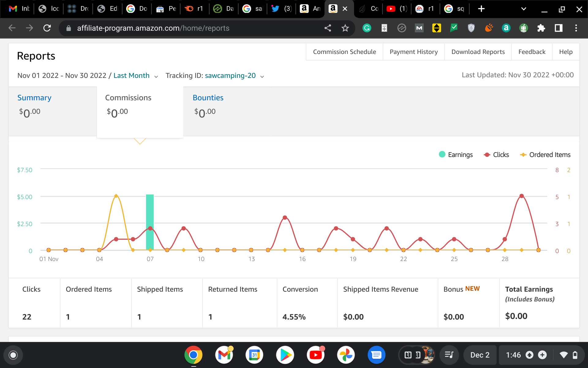Expand the date range dropdown chevron

[x=156, y=76]
